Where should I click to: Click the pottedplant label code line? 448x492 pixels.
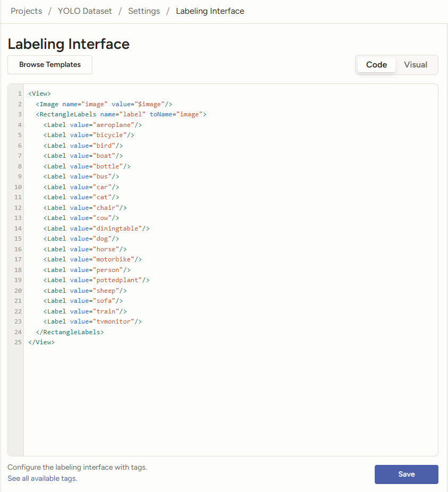pyautogui.click(x=97, y=280)
